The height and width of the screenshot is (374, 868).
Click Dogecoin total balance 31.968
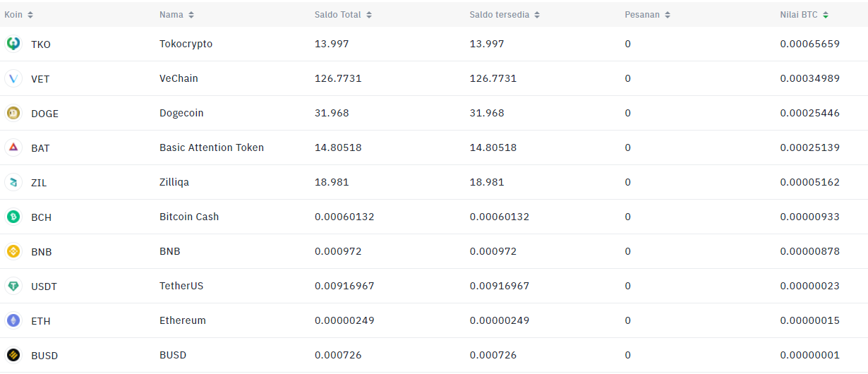coord(332,113)
